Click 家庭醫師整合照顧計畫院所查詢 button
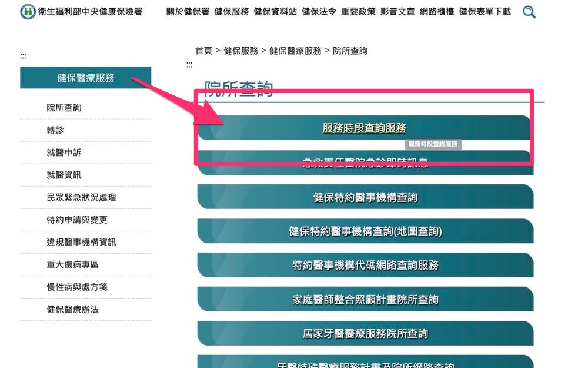 click(365, 299)
